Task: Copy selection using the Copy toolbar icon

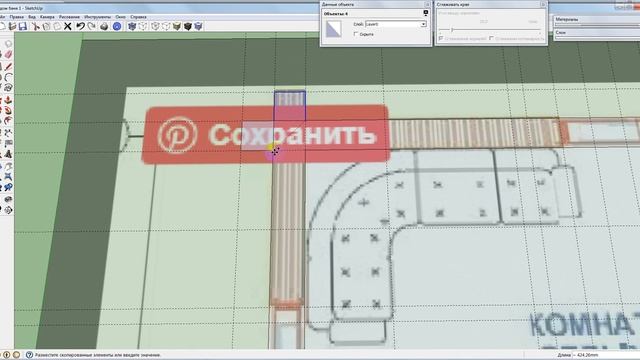Action: point(47,27)
